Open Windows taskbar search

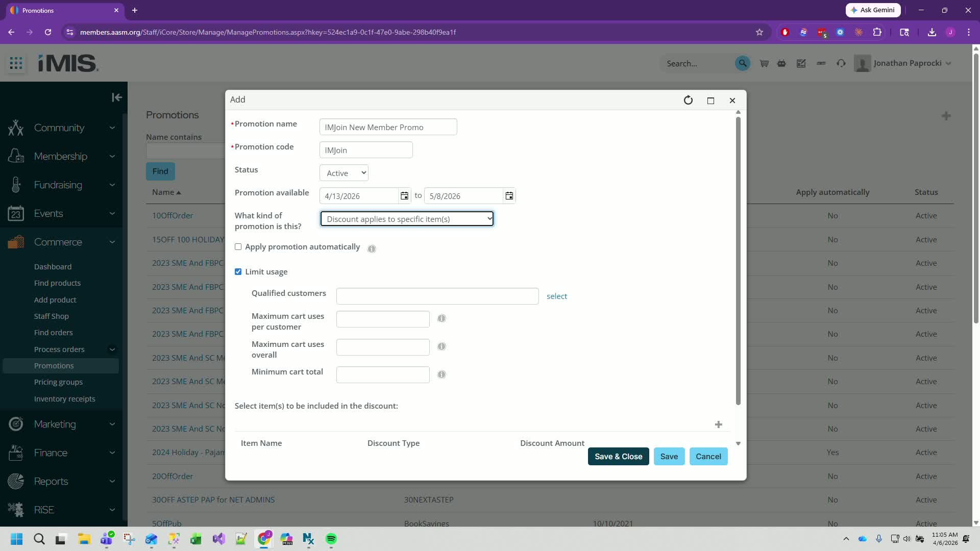tap(39, 539)
